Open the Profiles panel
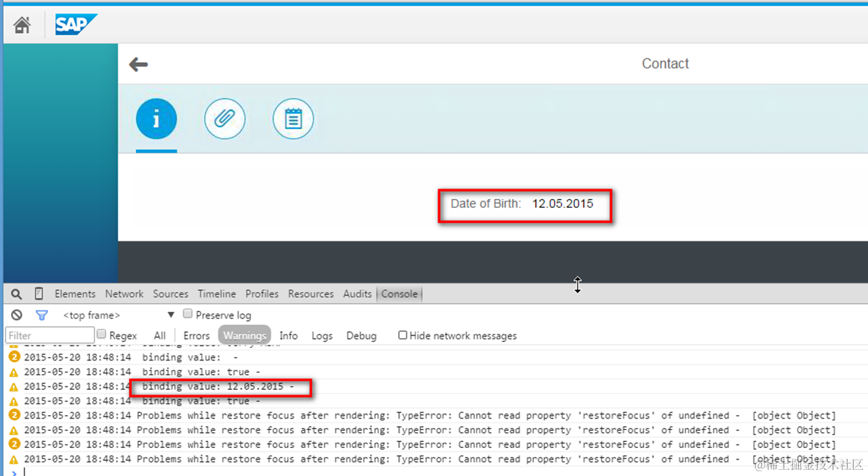Viewport: 868px width, 476px height. click(x=262, y=294)
